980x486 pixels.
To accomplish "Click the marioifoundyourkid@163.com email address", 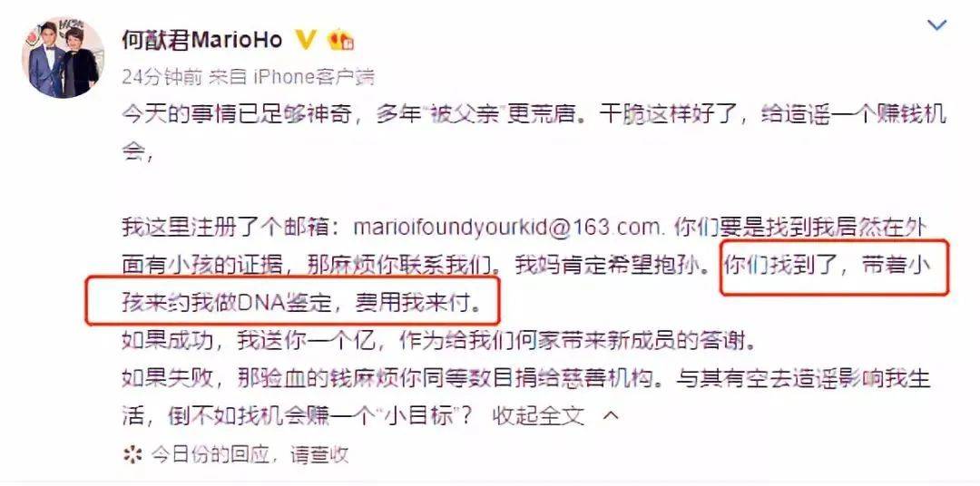I will pos(508,227).
